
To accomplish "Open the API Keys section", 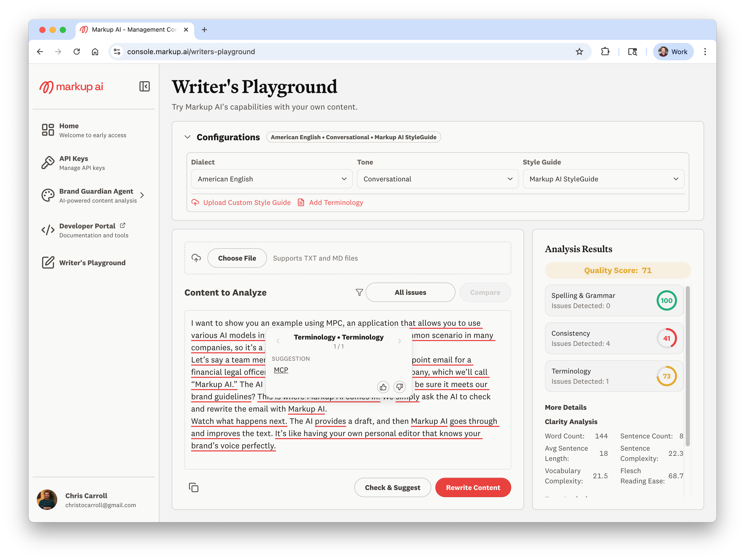I will tap(48, 163).
